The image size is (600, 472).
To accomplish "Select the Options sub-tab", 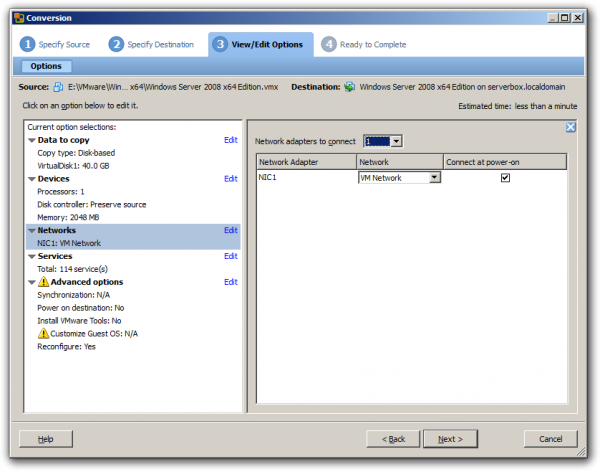I will (x=46, y=66).
